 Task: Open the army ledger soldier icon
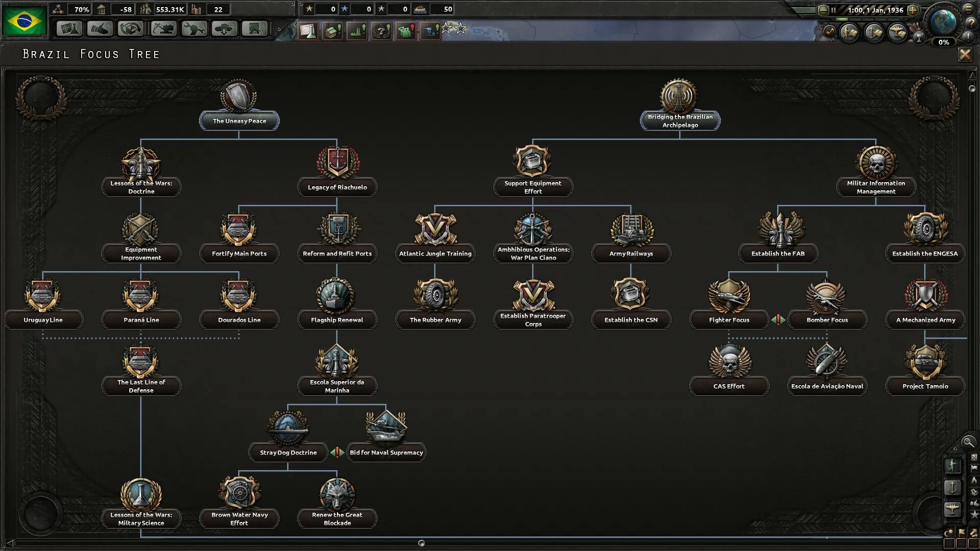pyautogui.click(x=850, y=33)
